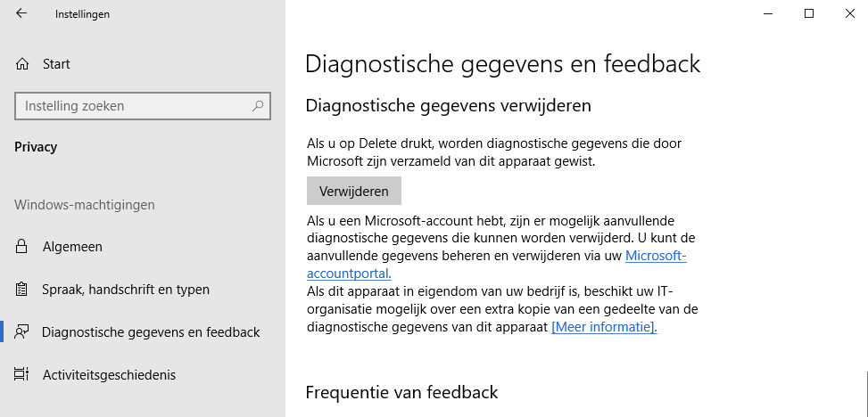Close the Instellingen window

click(849, 13)
